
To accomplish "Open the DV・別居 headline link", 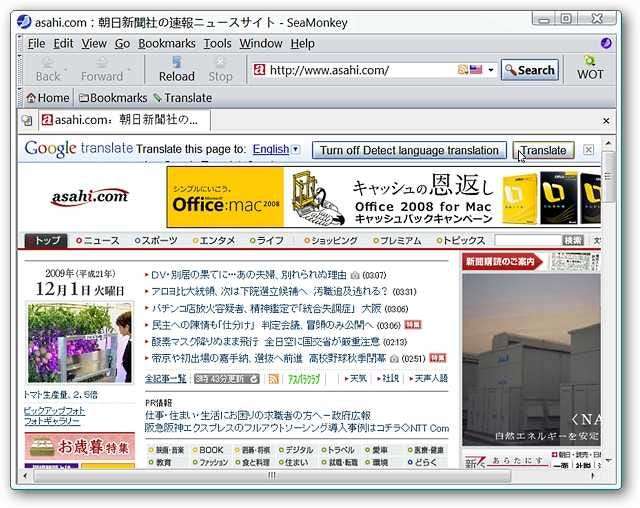I will click(249, 275).
